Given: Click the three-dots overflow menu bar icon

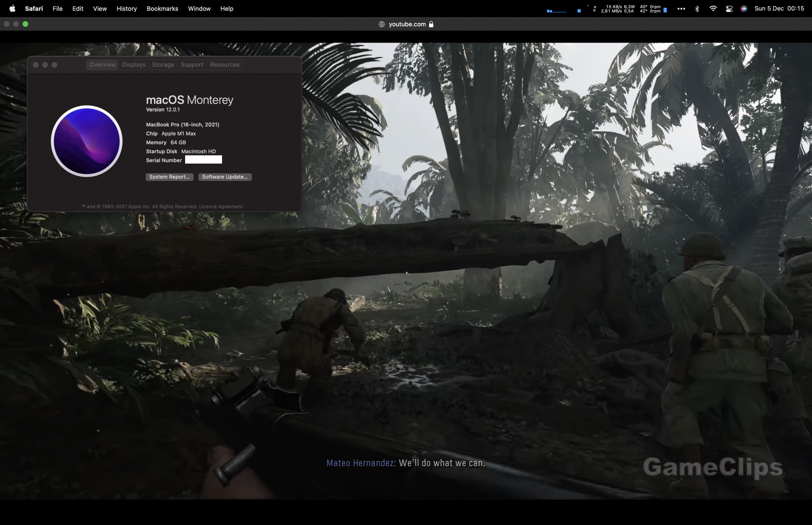Looking at the screenshot, I should [x=681, y=9].
